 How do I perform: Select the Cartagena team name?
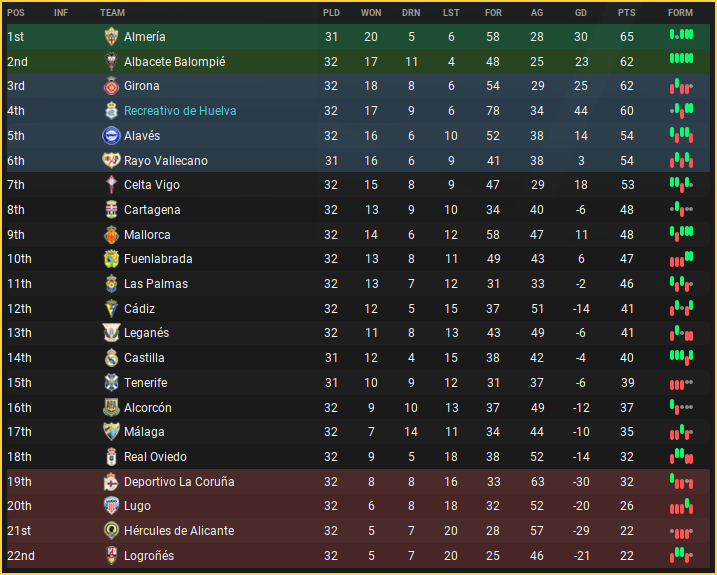coord(152,210)
